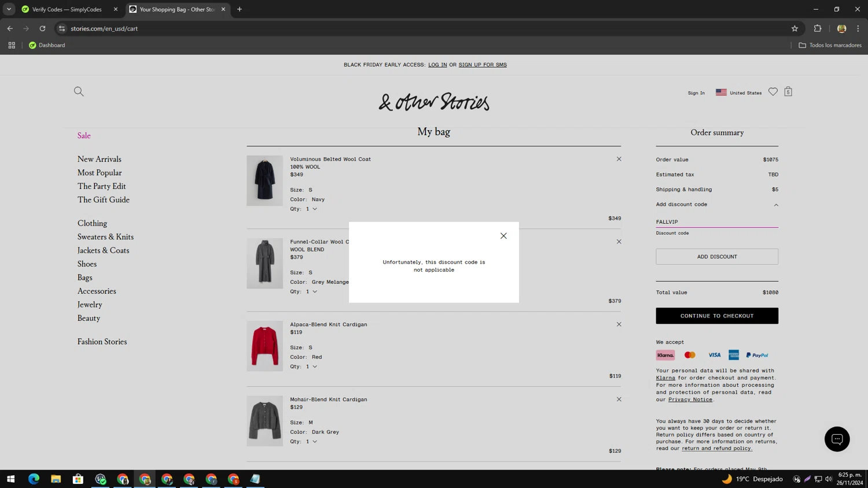Viewport: 868px width, 488px height.
Task: Open File Explorer from taskbar
Action: point(56,479)
